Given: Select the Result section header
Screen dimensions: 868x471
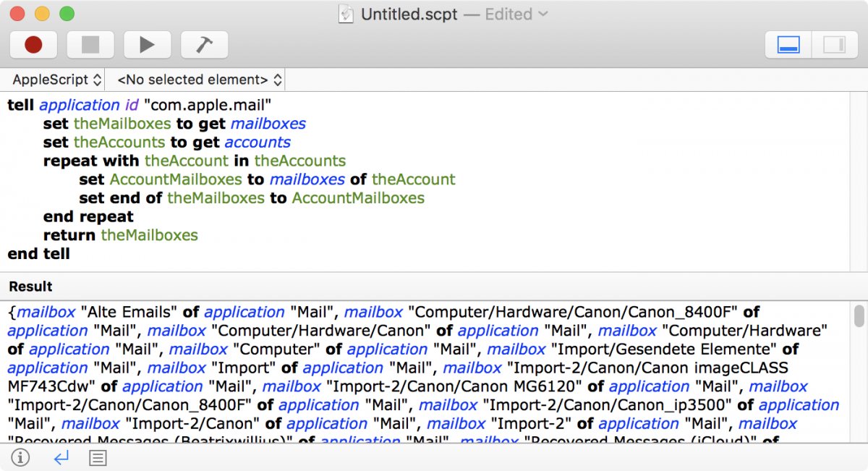Looking at the screenshot, I should [x=30, y=287].
